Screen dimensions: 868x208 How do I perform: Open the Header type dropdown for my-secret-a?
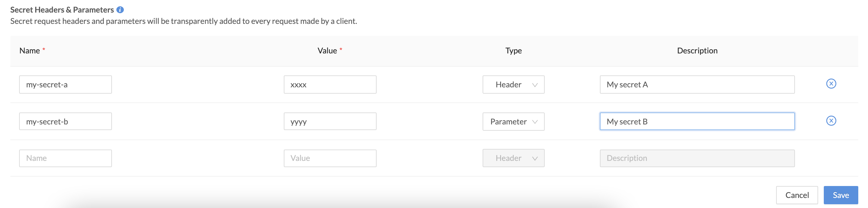[513, 85]
